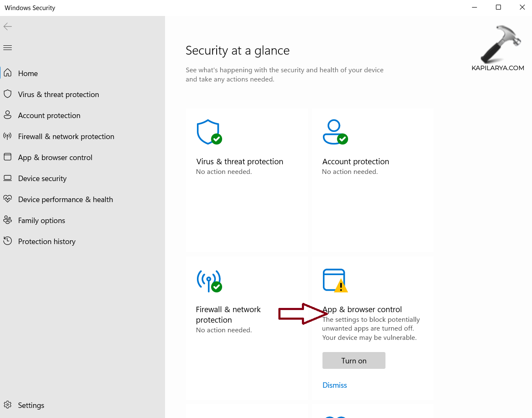Click the shield icon for Virus protection
This screenshot has height=418, width=532.
(x=8, y=94)
